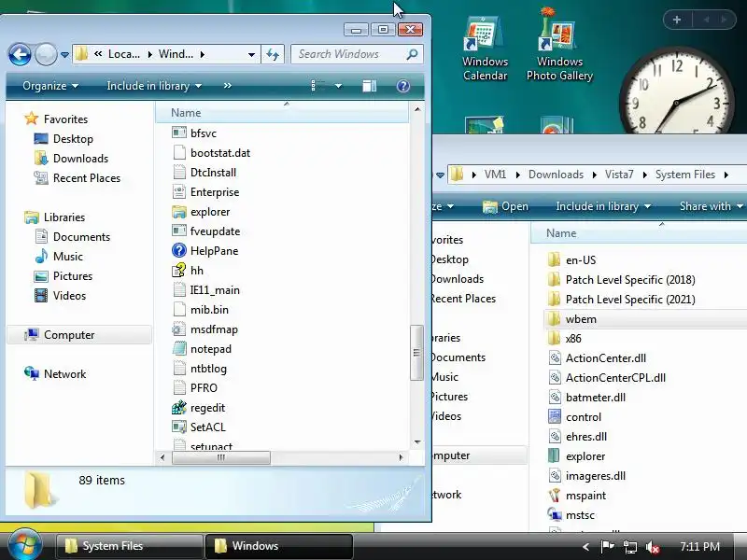Screen dimensions: 747x560
Task: Select the msdfmap settings file icon
Action: point(179,329)
